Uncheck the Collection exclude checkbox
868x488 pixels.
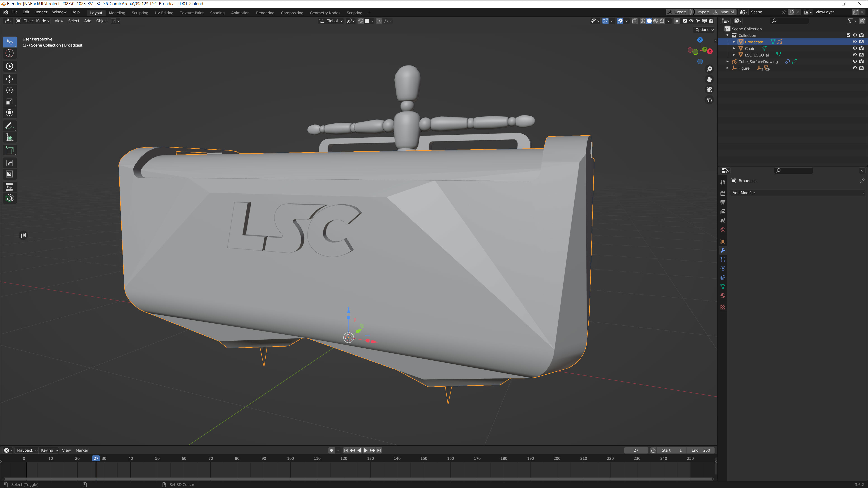coord(848,35)
